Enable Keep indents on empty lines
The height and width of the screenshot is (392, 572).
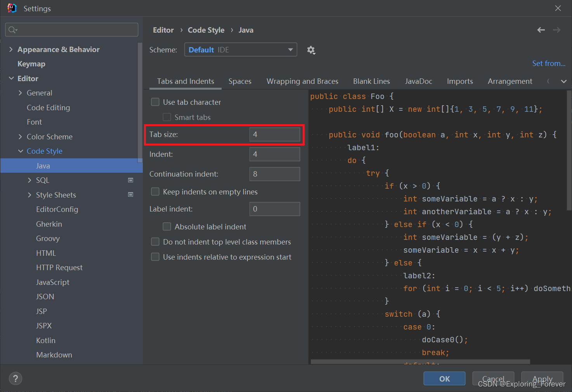[155, 192]
